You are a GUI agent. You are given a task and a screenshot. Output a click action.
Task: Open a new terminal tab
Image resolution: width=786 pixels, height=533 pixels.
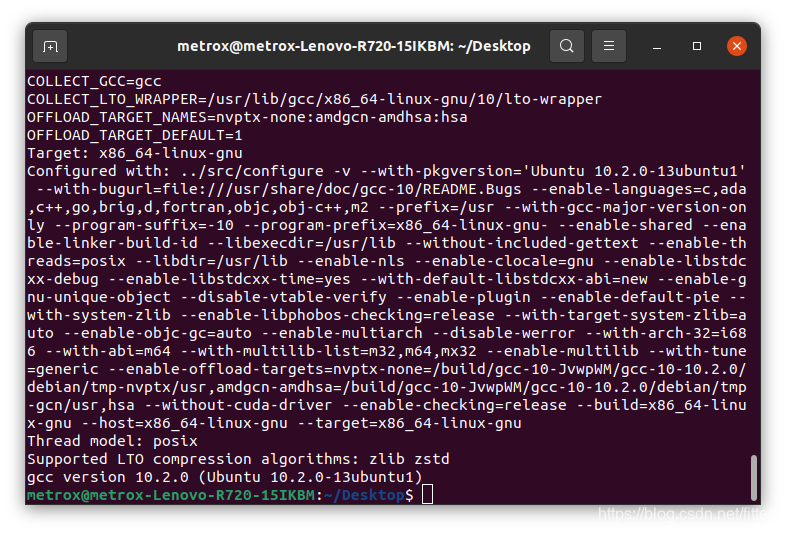(50, 46)
